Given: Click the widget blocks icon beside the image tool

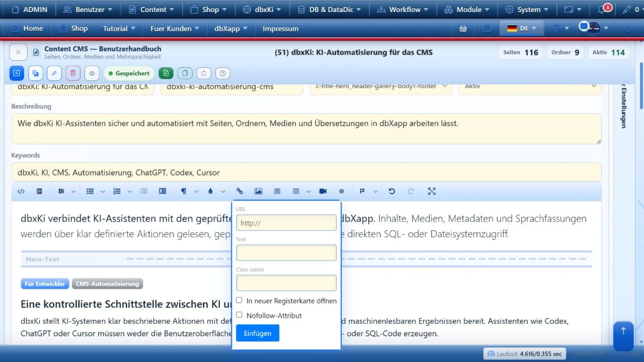Looking at the screenshot, I should [x=277, y=191].
